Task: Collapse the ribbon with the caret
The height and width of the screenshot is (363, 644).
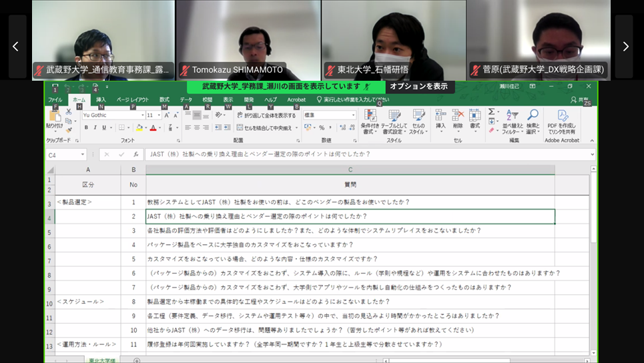Action: pos(592,140)
